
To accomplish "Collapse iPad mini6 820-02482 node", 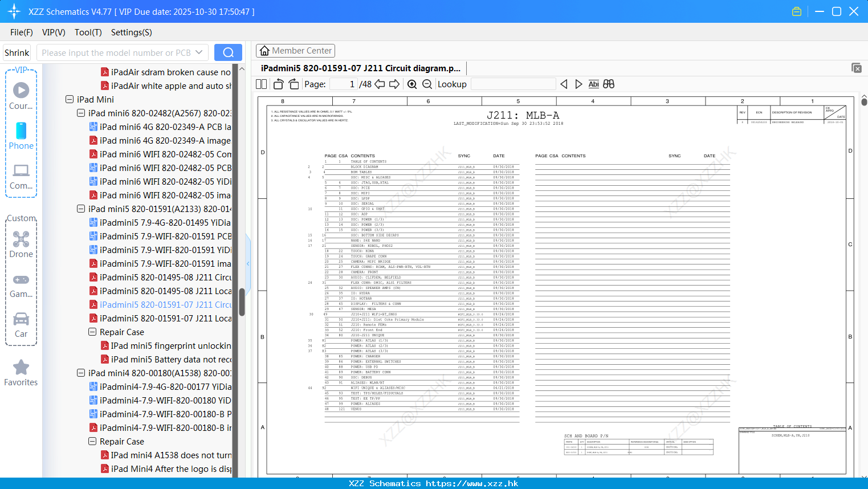I will [81, 113].
